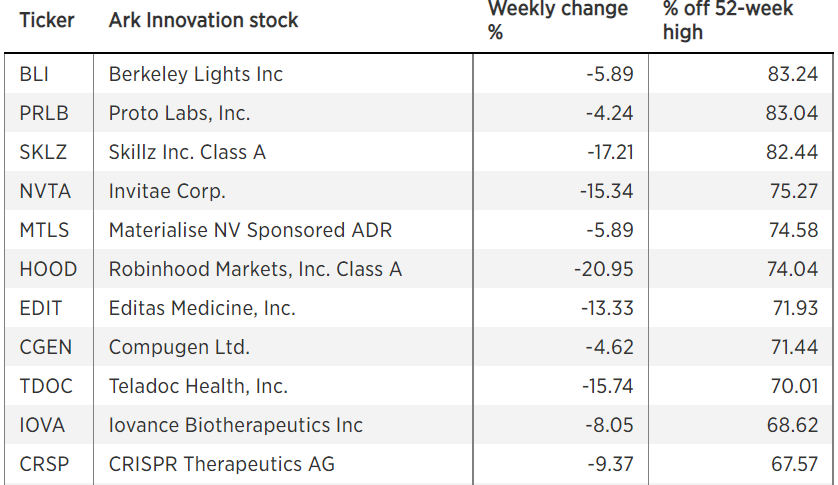
Task: Select the Editas Medicine, Inc. cell
Action: tap(202, 308)
